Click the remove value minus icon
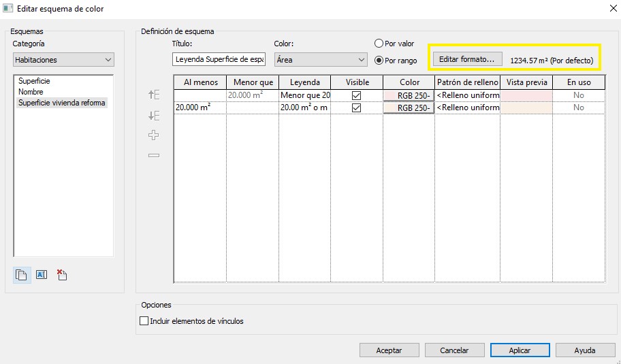Screen dimensions: 621x364 point(154,155)
